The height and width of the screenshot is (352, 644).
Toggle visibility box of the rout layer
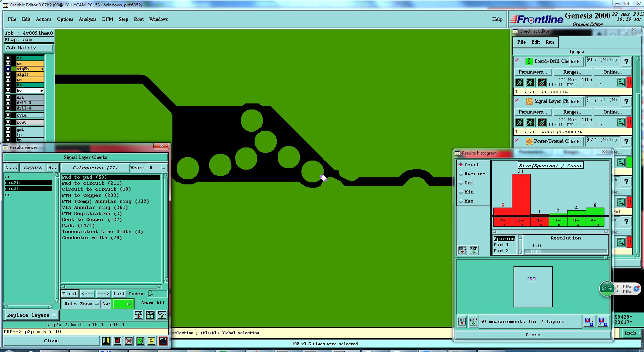point(8,122)
